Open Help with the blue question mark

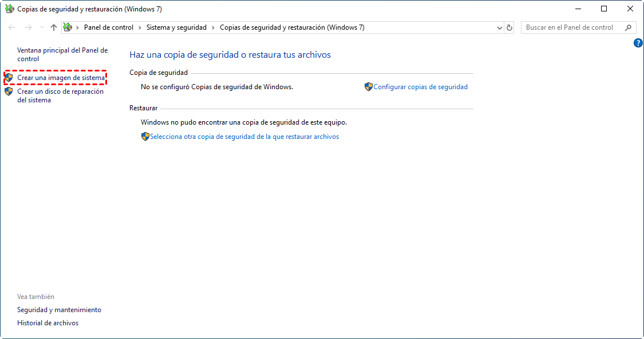[x=638, y=43]
